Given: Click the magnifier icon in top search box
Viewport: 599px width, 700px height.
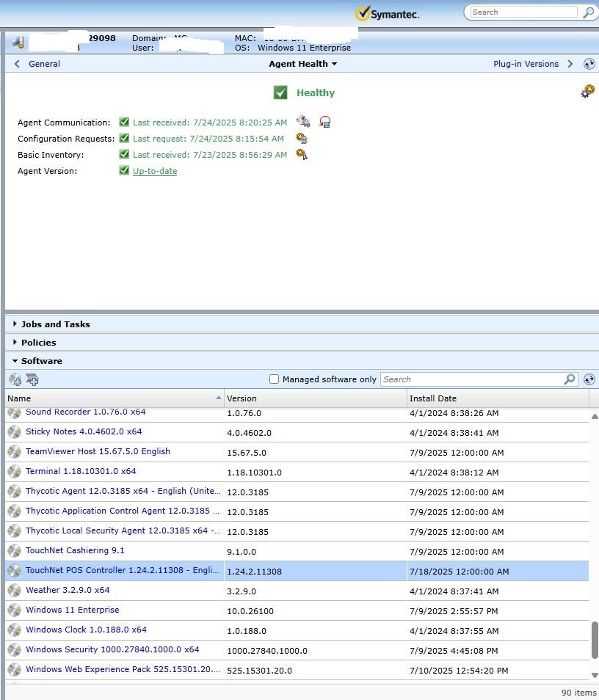Looking at the screenshot, I should [x=588, y=12].
